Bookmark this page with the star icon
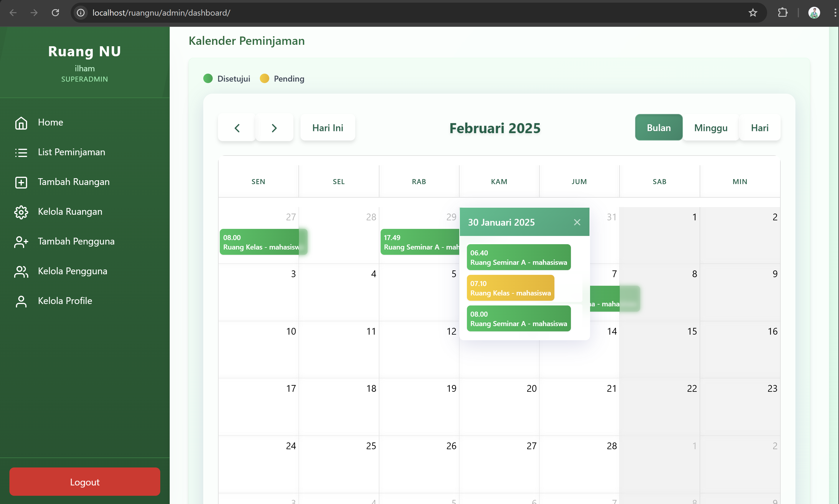This screenshot has width=839, height=504. [752, 13]
